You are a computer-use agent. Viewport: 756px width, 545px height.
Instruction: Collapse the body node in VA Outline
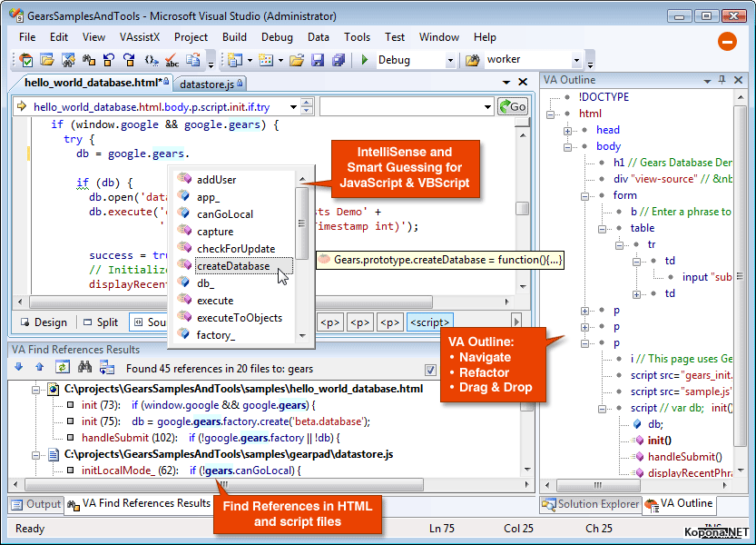567,147
